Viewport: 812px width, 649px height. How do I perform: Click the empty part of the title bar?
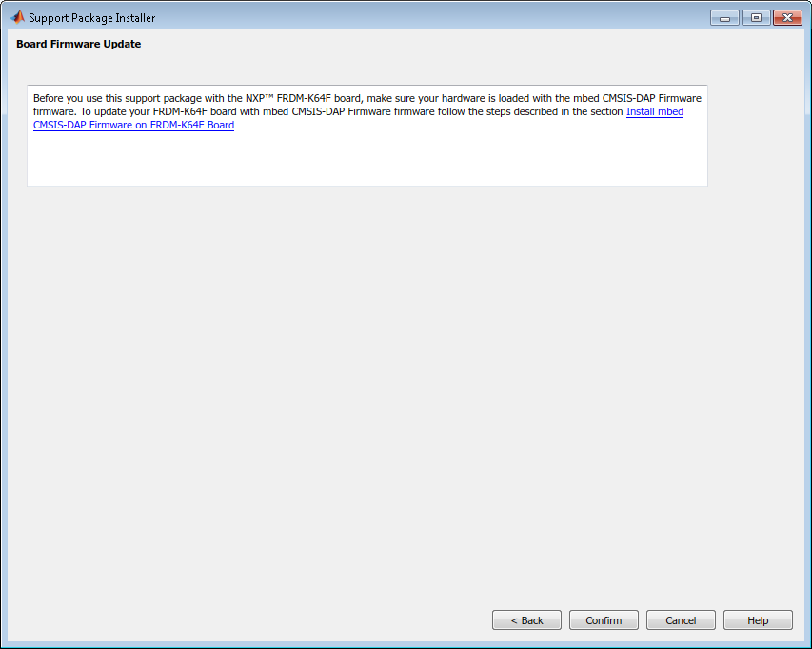tap(428, 17)
